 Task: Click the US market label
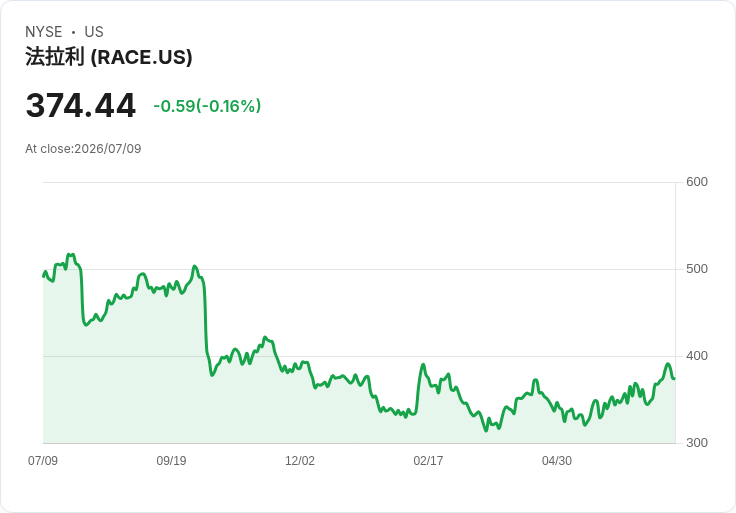[94, 32]
